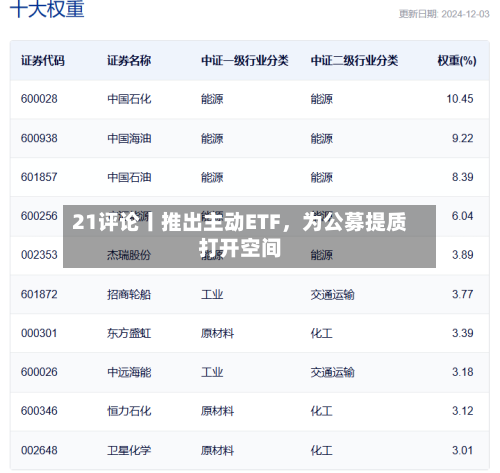
Task: Select the stock name 中远海能
Action: (129, 372)
